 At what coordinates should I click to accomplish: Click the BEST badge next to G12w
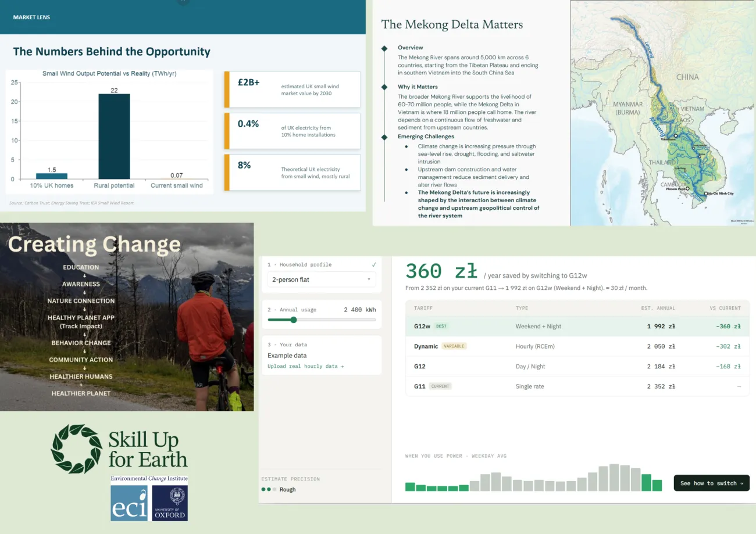point(441,326)
